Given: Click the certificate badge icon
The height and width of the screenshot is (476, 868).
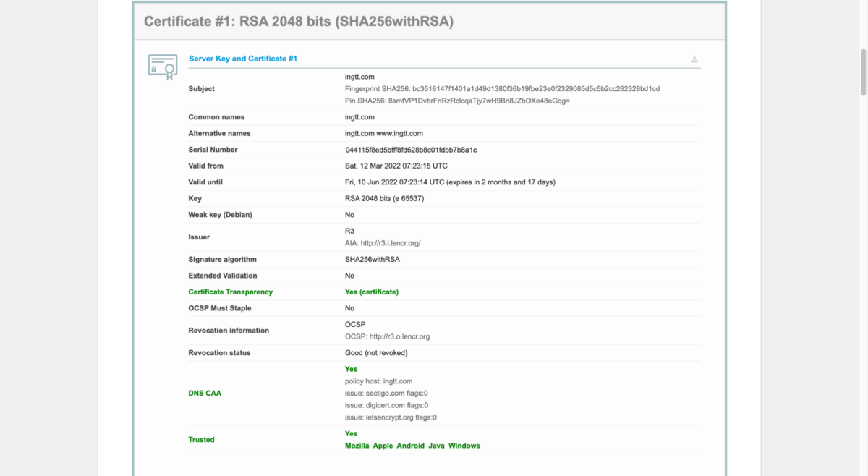Looking at the screenshot, I should point(163,66).
